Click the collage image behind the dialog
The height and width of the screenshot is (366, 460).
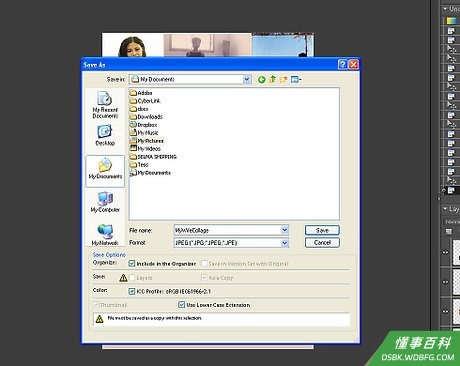[x=207, y=45]
